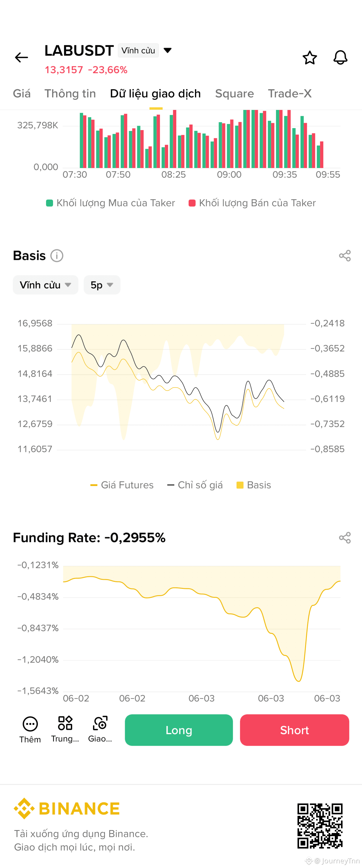Toggle the Giá Futures series legend
The width and height of the screenshot is (362, 868).
point(122,485)
